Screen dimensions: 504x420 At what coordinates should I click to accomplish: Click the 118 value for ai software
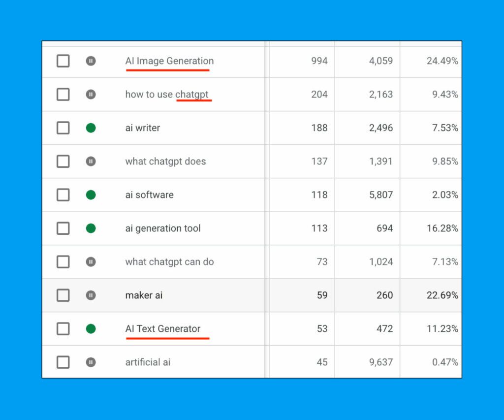pyautogui.click(x=319, y=194)
